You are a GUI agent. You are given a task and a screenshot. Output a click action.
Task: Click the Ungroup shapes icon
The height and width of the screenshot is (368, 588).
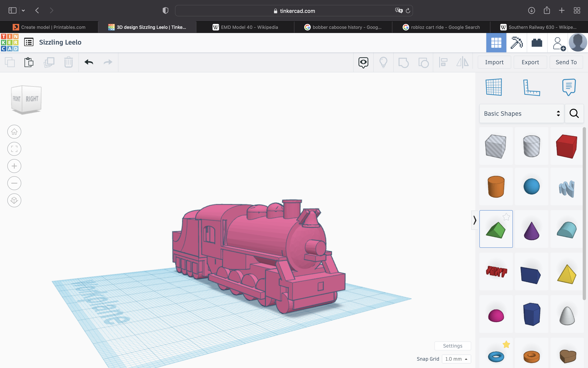(423, 63)
